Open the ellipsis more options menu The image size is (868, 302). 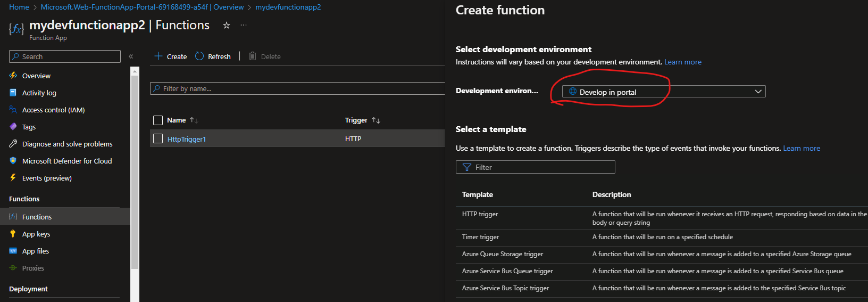244,25
